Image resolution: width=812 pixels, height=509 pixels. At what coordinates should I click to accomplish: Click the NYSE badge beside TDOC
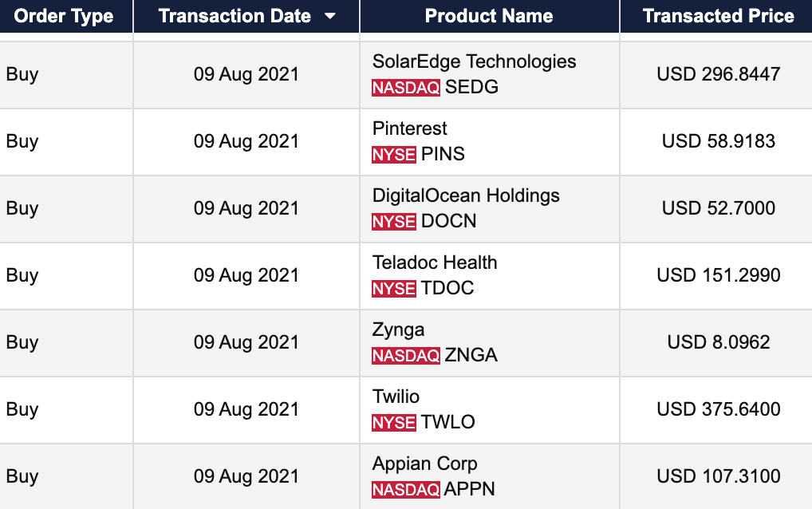(x=393, y=289)
